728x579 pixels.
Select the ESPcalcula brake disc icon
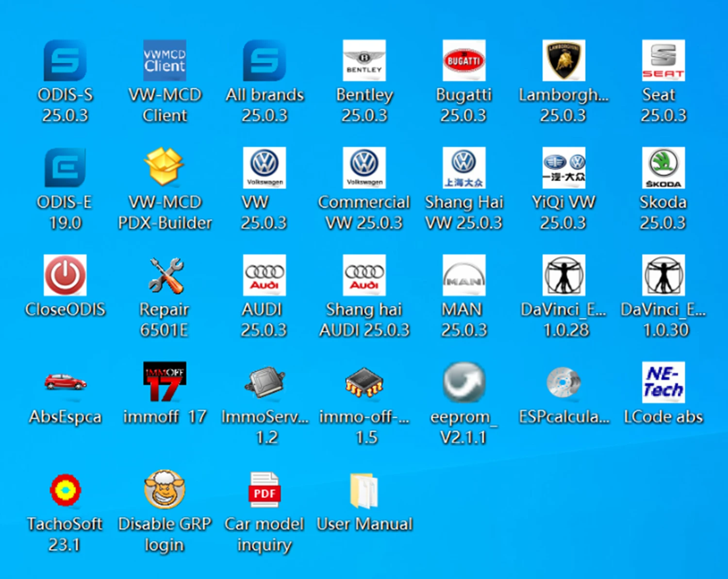tap(563, 382)
